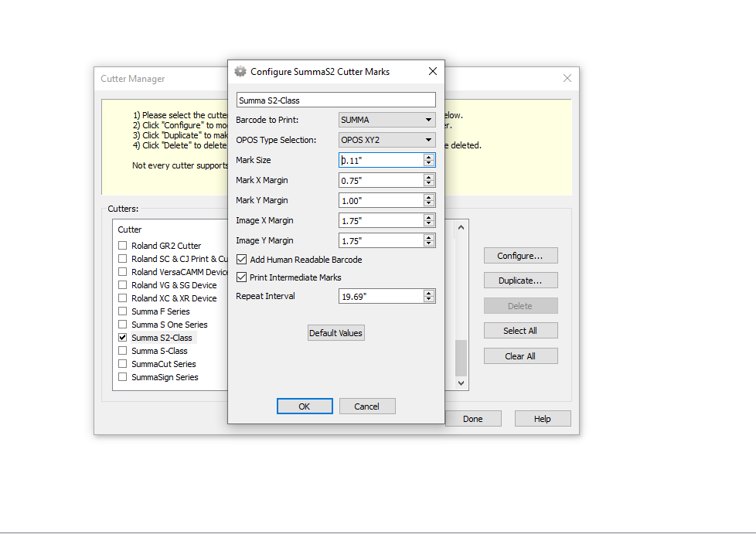Increase Image X Margin with up arrow
Viewport: 756px width, 534px height.
point(428,217)
